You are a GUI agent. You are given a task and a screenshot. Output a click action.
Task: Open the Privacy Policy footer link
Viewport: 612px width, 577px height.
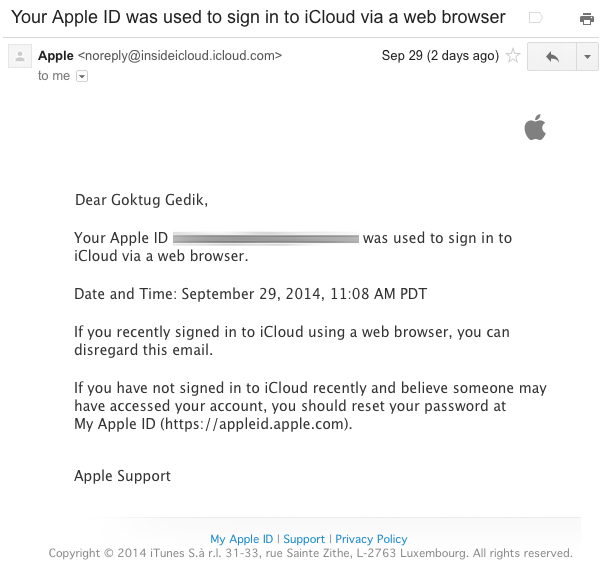(x=371, y=539)
